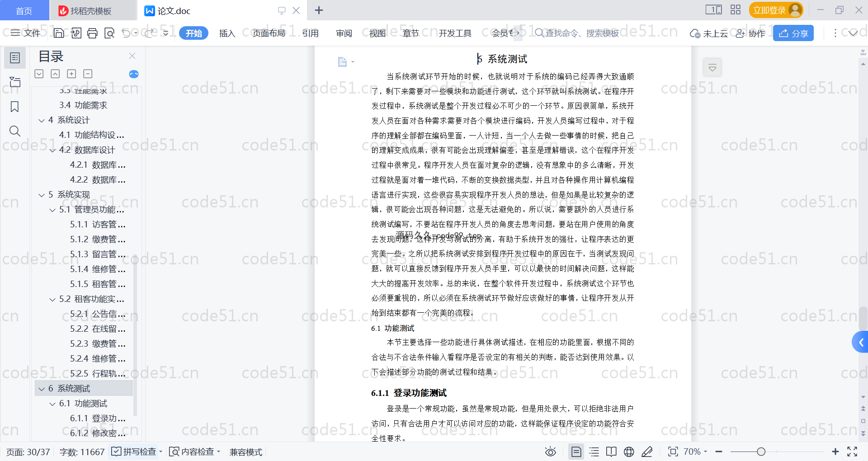The width and height of the screenshot is (868, 461).
Task: Jump to 5.1.4 维修管 outline entry
Action: point(98,269)
